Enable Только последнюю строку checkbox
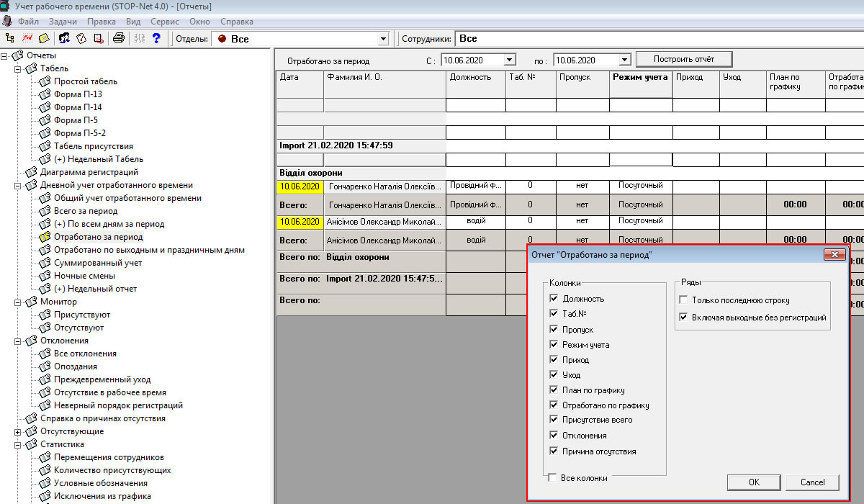 coord(683,300)
